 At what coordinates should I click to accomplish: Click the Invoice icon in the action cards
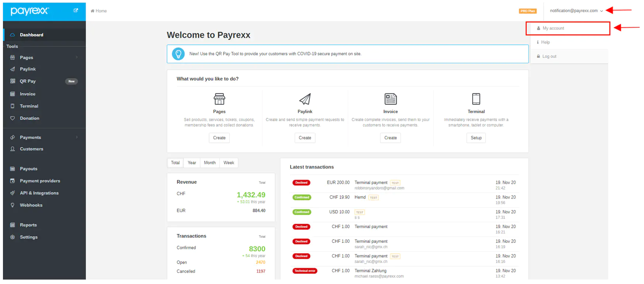click(390, 99)
